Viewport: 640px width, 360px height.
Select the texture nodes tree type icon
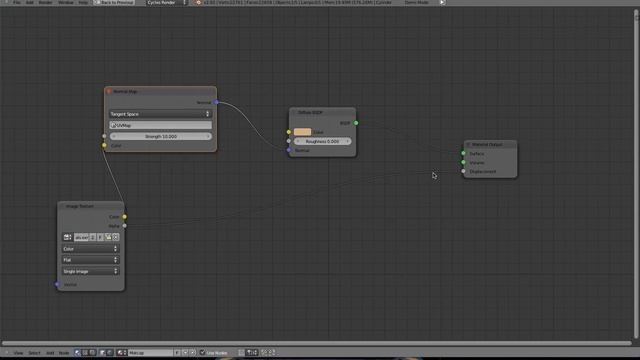(x=93, y=353)
